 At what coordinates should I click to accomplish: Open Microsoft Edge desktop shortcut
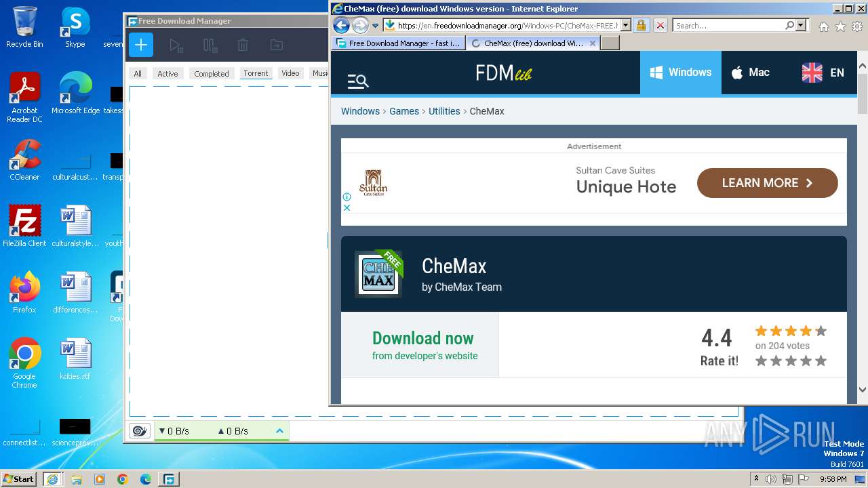[x=75, y=94]
